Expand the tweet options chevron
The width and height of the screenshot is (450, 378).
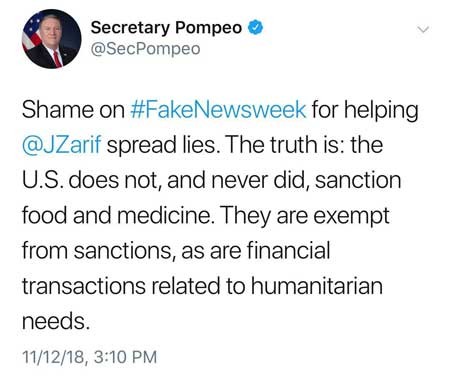(x=423, y=30)
